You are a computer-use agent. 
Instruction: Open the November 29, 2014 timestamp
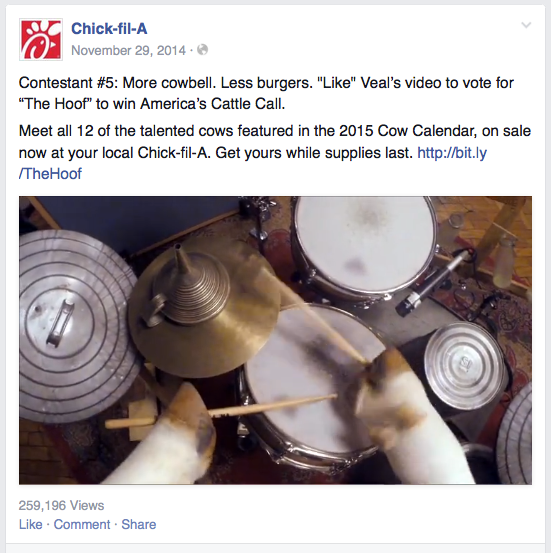tap(128, 50)
